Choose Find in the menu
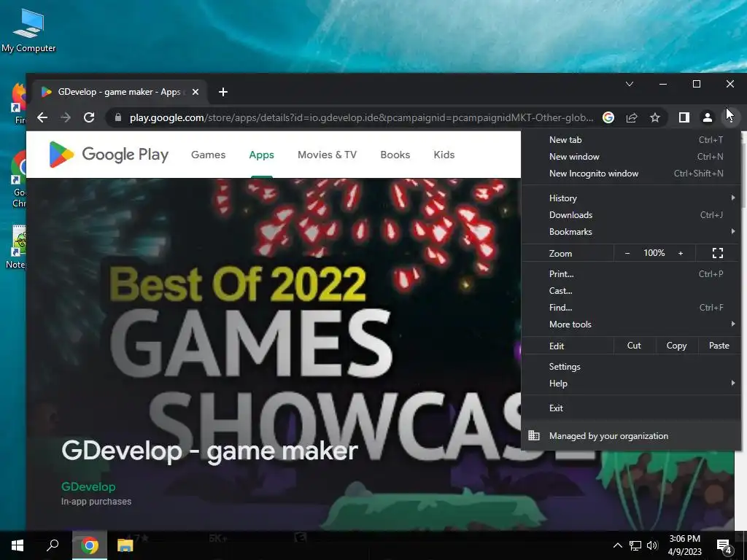 pos(631,308)
